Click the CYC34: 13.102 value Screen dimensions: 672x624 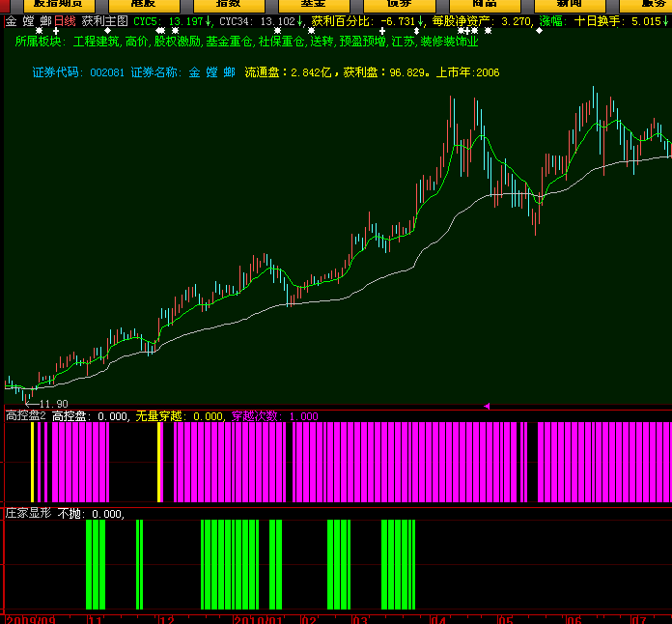pyautogui.click(x=262, y=21)
